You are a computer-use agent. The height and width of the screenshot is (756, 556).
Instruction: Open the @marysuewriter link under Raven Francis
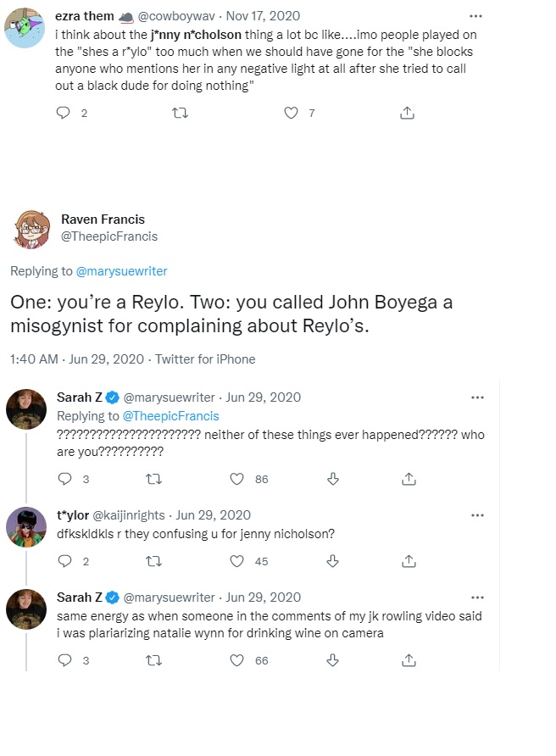[121, 271]
